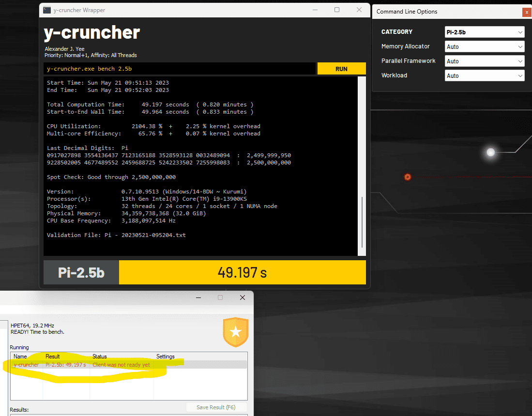Close the y-cruncher Wrapper window
Viewport: 532px width, 416px height.
coord(359,10)
